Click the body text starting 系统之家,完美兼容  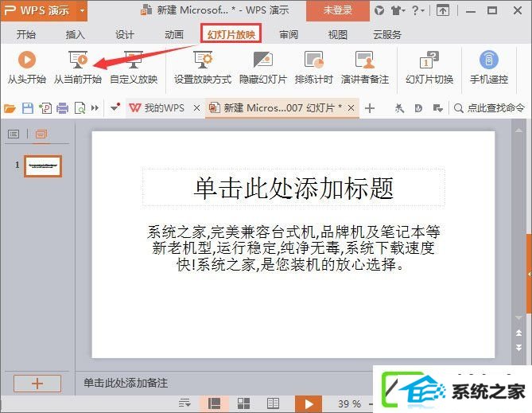pos(293,248)
